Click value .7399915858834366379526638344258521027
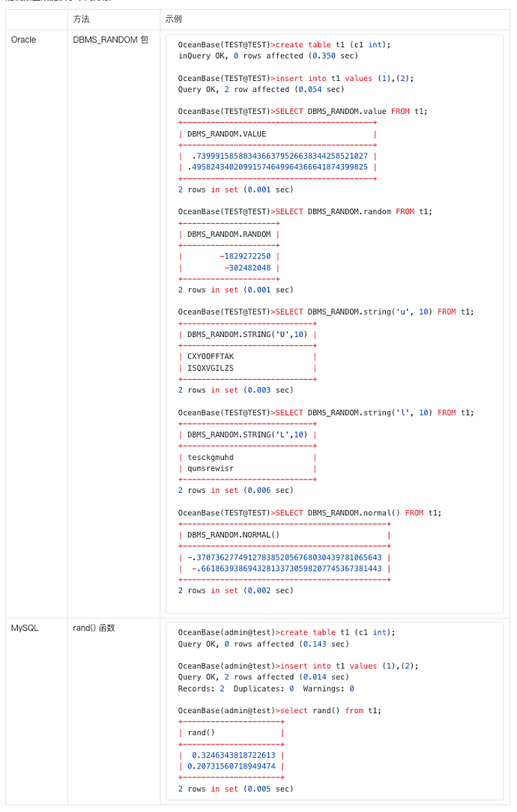Viewport: 517px width, 812px height. (x=279, y=156)
